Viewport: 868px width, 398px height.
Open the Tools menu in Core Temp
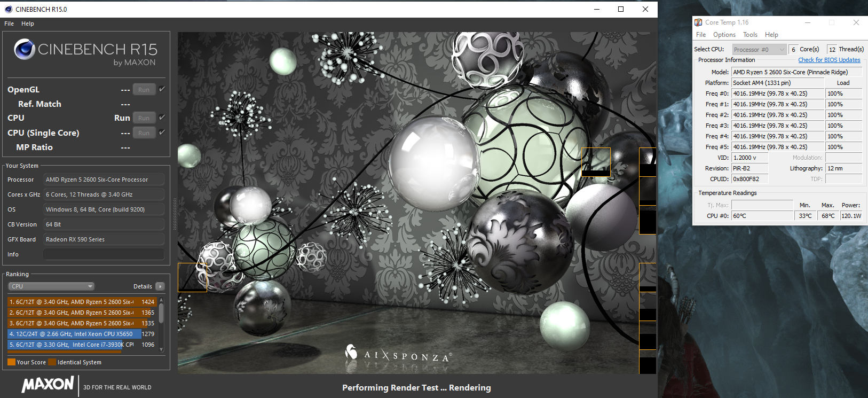[x=750, y=35]
